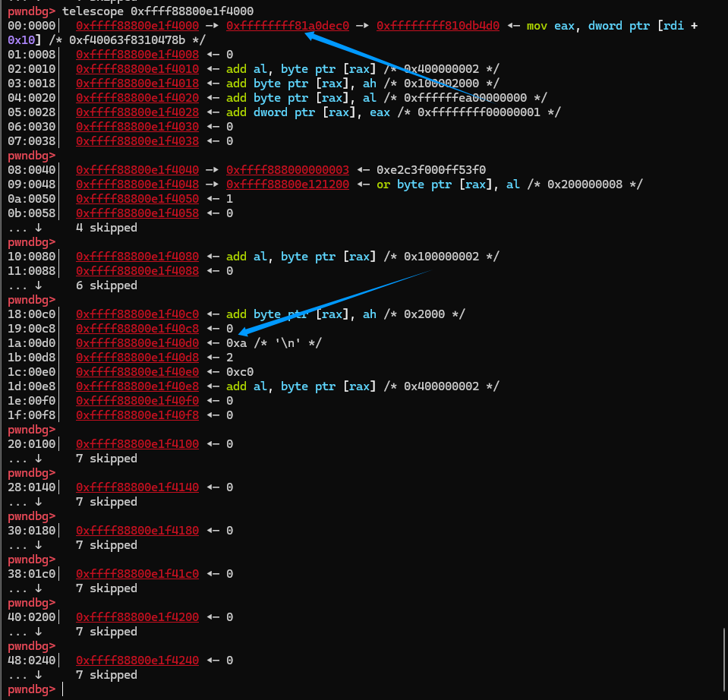Click address 0xffff88800e1f4180

click(137, 530)
